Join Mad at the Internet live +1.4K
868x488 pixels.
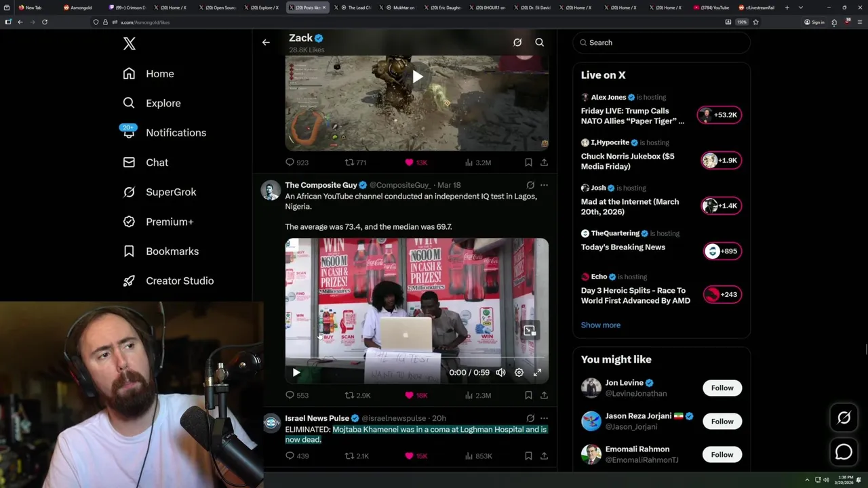coord(721,206)
